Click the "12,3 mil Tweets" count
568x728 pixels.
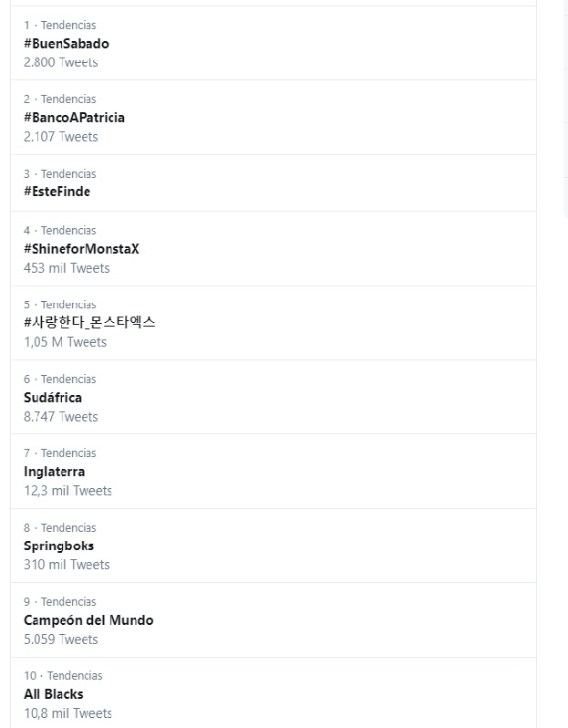coord(67,491)
